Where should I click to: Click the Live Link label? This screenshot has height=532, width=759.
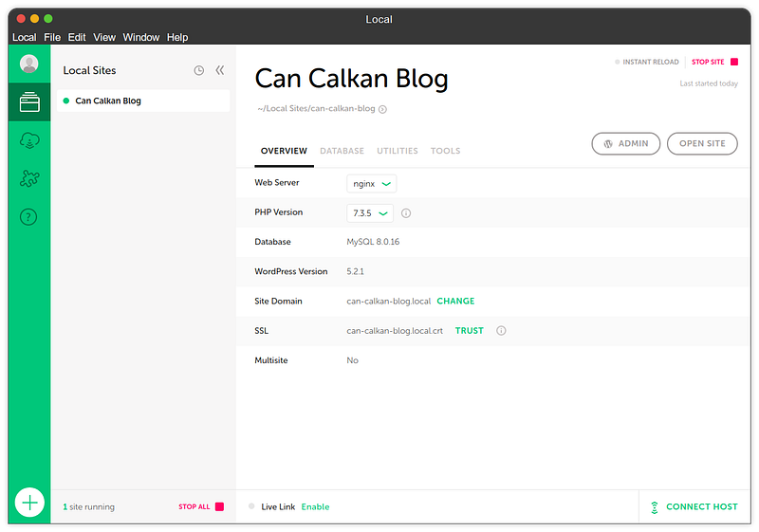pyautogui.click(x=278, y=506)
